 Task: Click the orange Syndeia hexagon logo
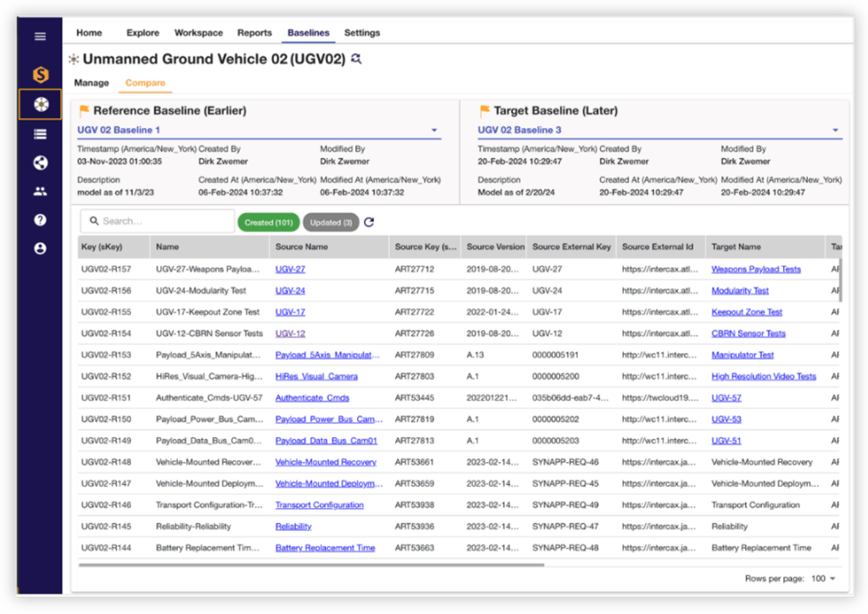[40, 75]
